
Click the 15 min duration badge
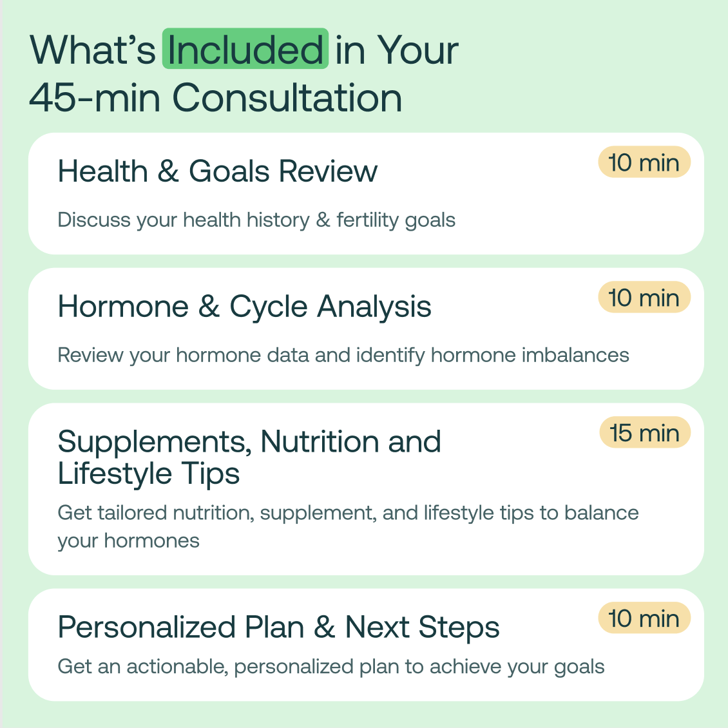(x=644, y=433)
